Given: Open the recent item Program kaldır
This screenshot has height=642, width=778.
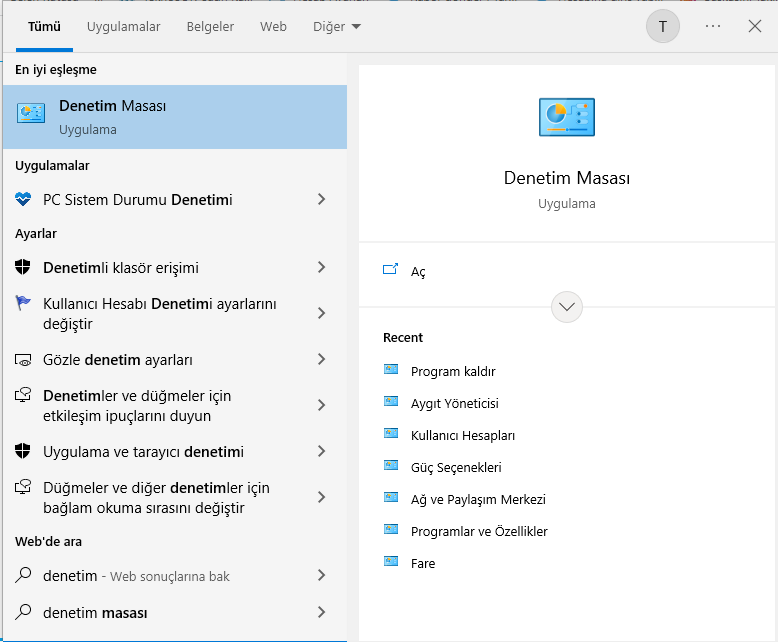Looking at the screenshot, I should point(452,372).
